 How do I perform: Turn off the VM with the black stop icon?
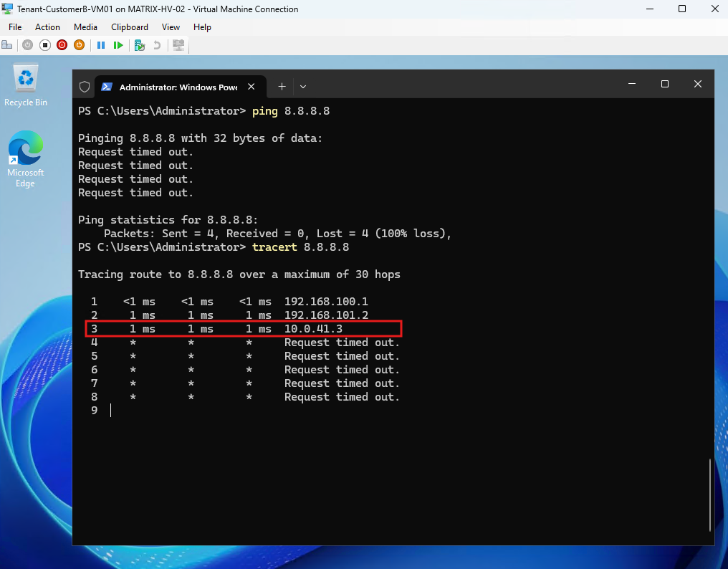(45, 45)
